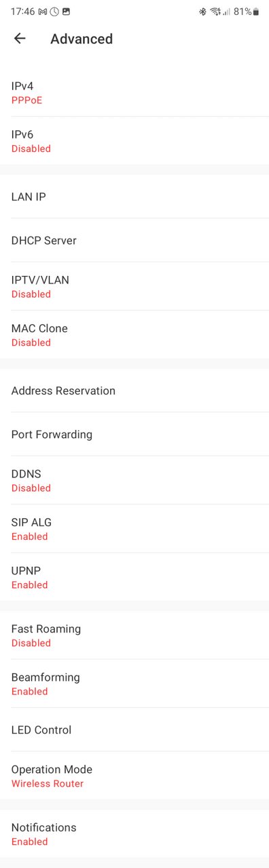Image resolution: width=269 pixels, height=868 pixels.
Task: Open Operation Mode Wireless Router
Action: [x=134, y=775]
